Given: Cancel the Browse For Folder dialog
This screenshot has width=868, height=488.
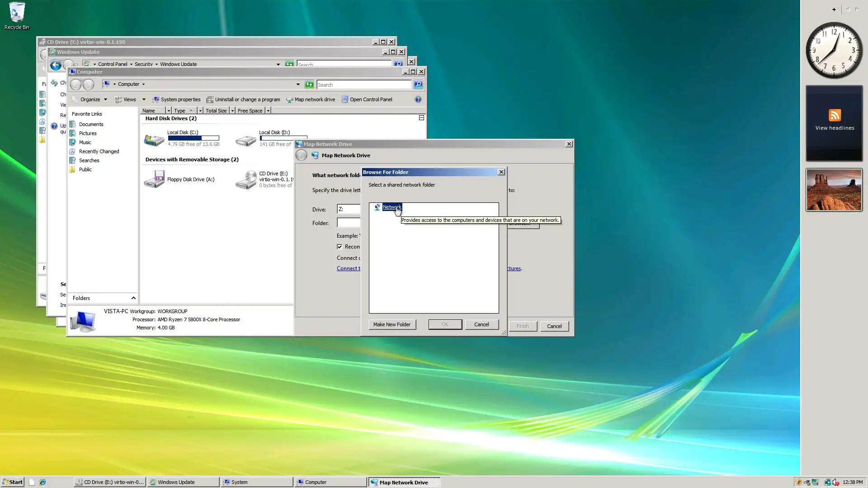Looking at the screenshot, I should pos(481,324).
